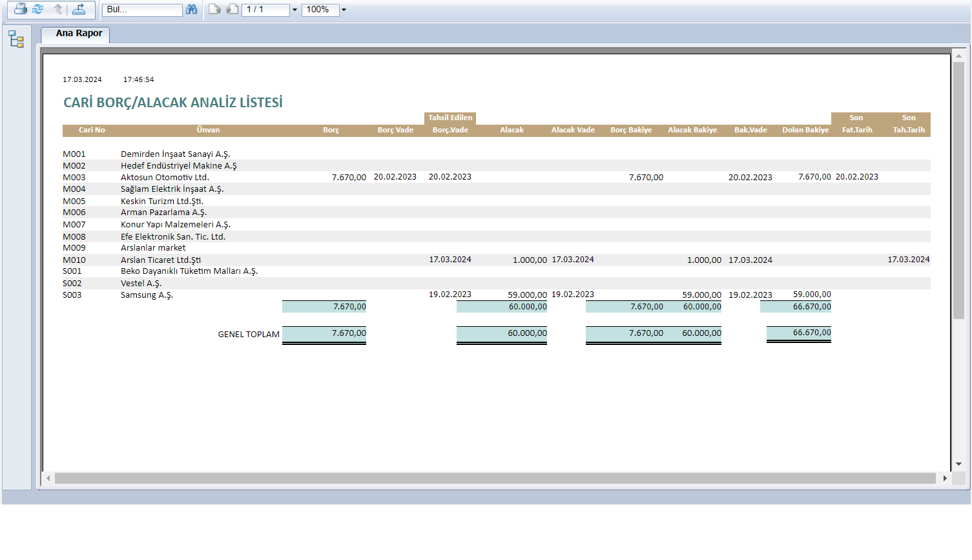Switch to the Ana Rapor tab
Screen dimensions: 972x560
point(79,33)
